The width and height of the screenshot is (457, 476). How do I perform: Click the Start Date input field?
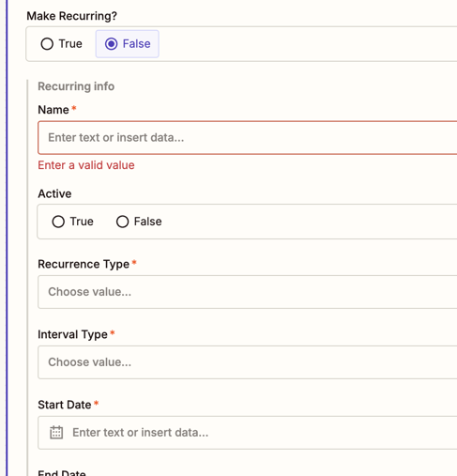click(x=248, y=433)
